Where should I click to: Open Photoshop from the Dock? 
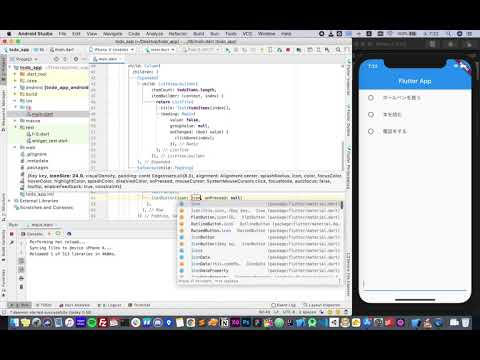[246, 322]
